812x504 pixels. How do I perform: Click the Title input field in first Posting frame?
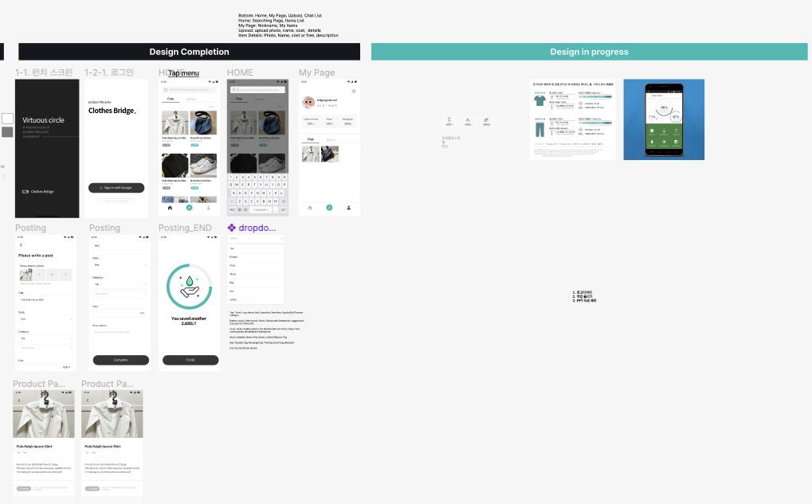tap(45, 299)
